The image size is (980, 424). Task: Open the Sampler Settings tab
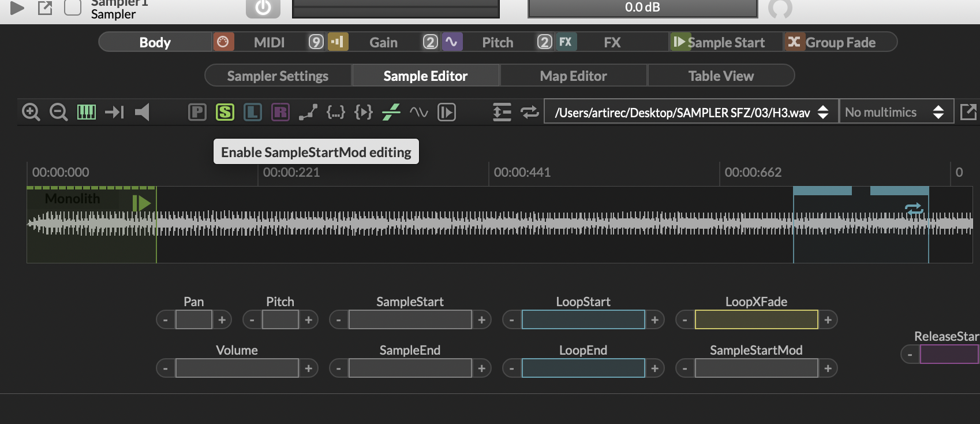[x=278, y=76]
